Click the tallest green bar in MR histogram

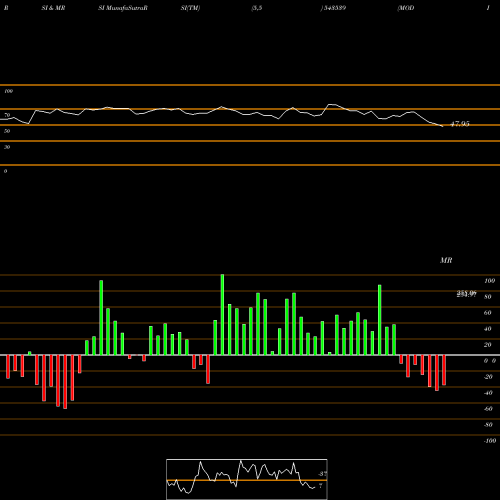click(222, 315)
